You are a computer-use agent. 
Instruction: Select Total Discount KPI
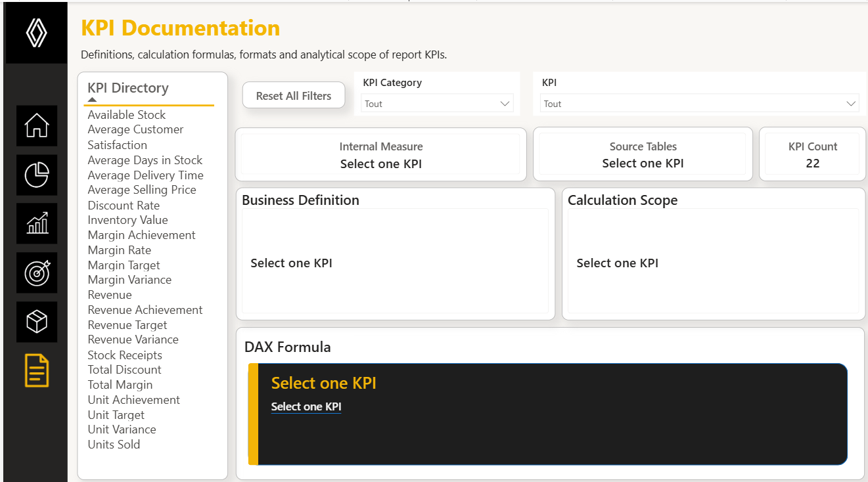pyautogui.click(x=125, y=370)
